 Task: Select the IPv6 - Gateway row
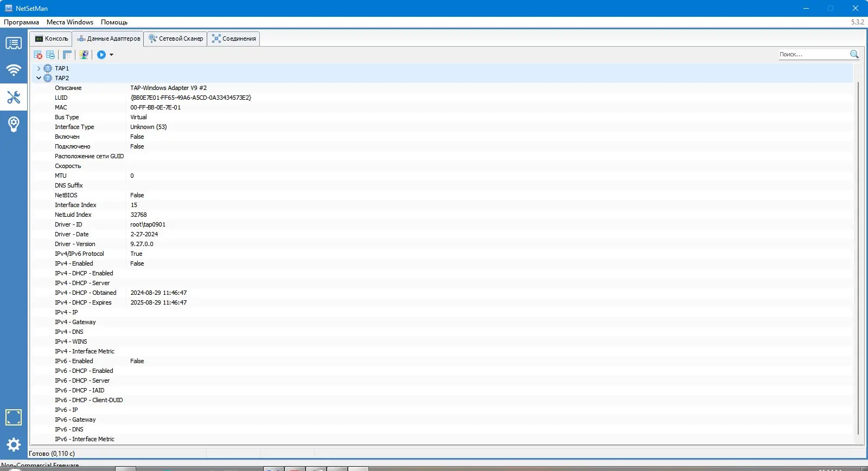[442, 420]
